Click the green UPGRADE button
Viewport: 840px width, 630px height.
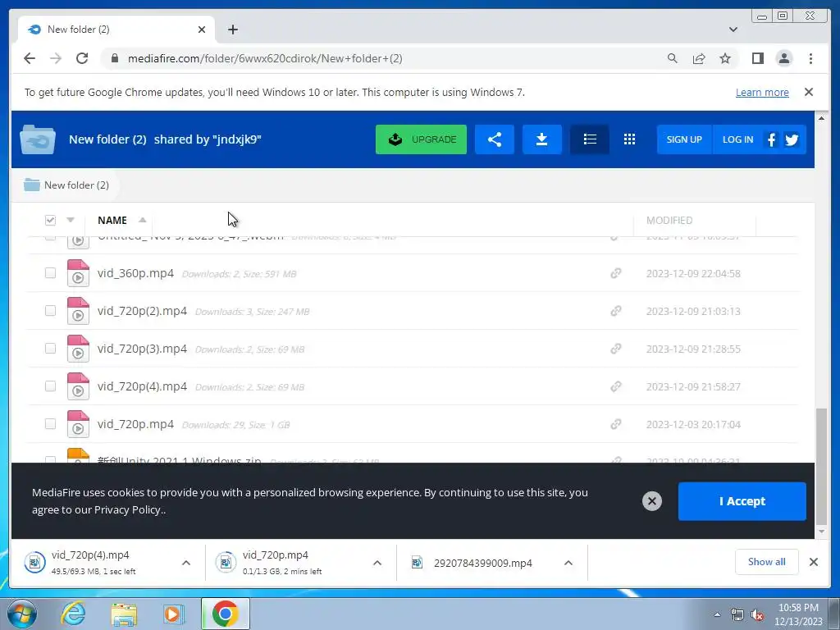tap(421, 139)
